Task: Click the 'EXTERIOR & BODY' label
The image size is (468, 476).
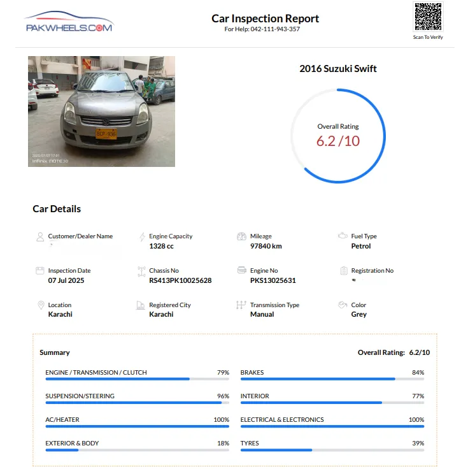Action: point(72,444)
